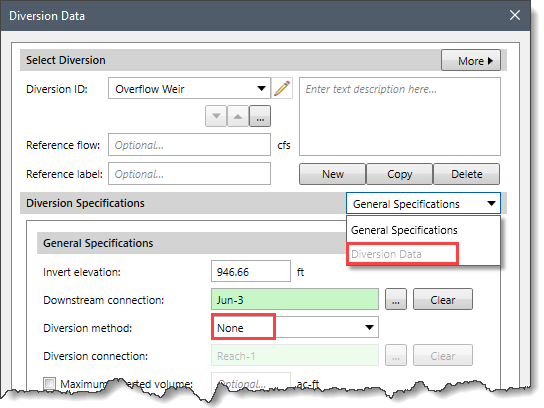Click the Copy button

pos(399,174)
